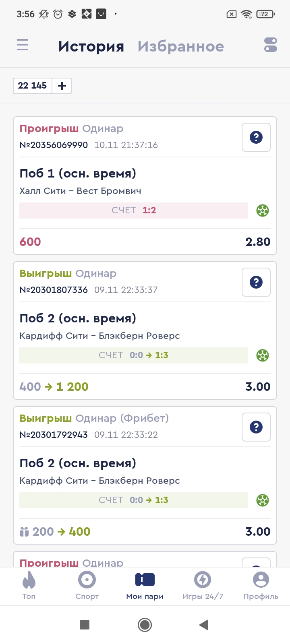Open Игры 24/7 section

(203, 585)
